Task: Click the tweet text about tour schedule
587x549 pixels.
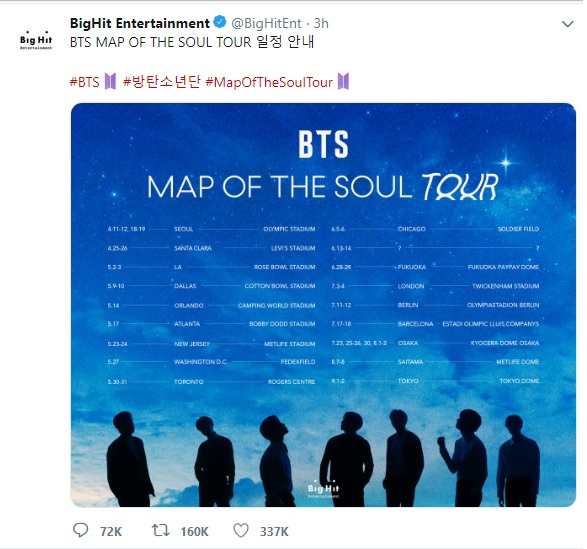Action: (x=192, y=42)
